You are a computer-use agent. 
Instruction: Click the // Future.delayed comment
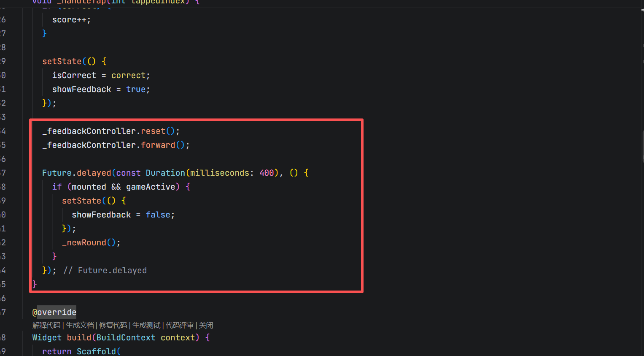(x=105, y=271)
